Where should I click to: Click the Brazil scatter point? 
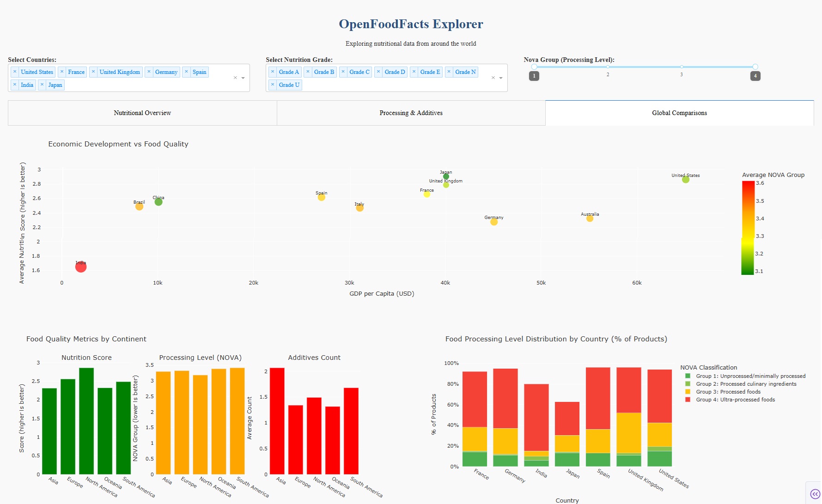coord(139,206)
